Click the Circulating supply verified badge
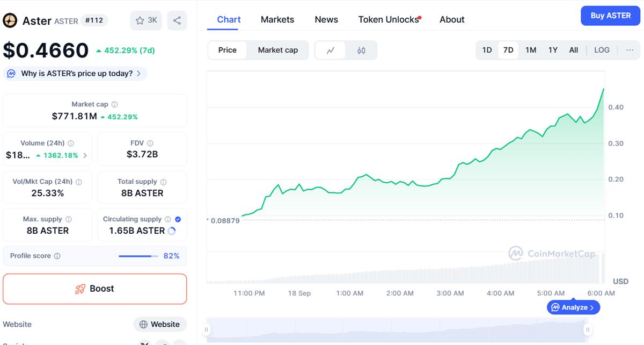The height and width of the screenshot is (345, 644). coord(178,219)
